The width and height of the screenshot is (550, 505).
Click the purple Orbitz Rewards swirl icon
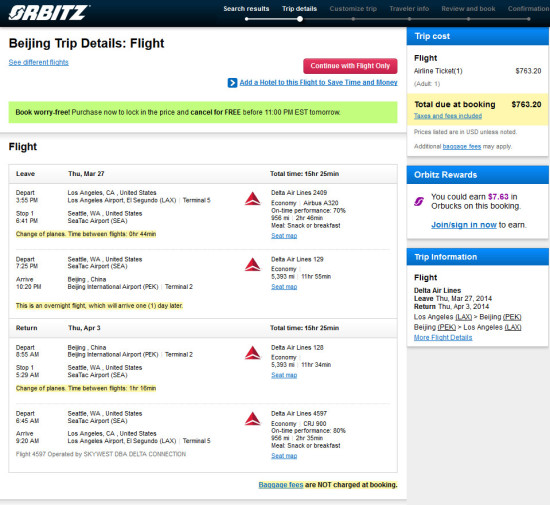coord(419,201)
